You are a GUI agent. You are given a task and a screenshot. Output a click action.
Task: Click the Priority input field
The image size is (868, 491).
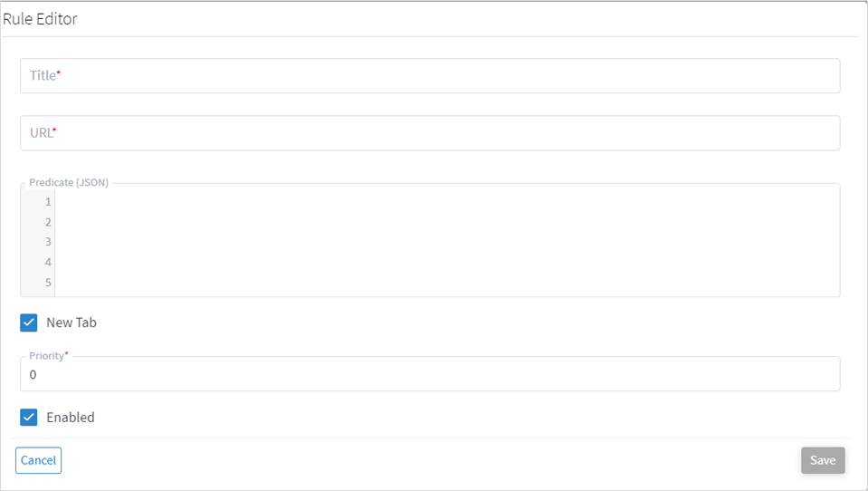coord(430,374)
